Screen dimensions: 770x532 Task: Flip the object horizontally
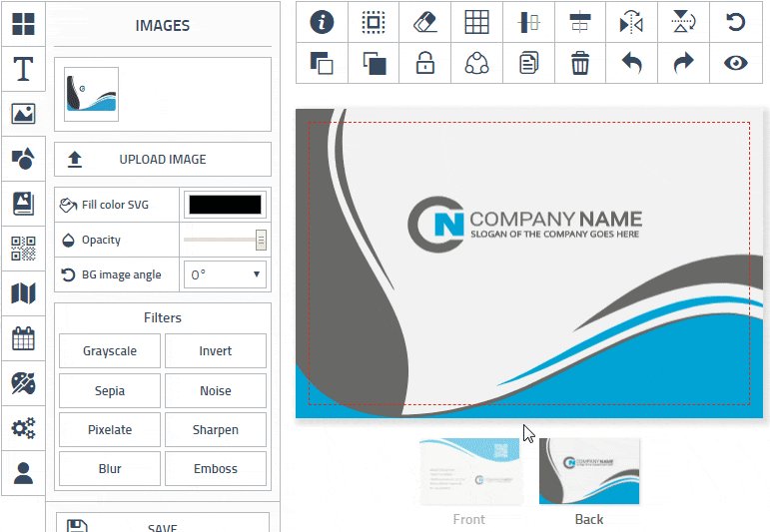click(632, 22)
